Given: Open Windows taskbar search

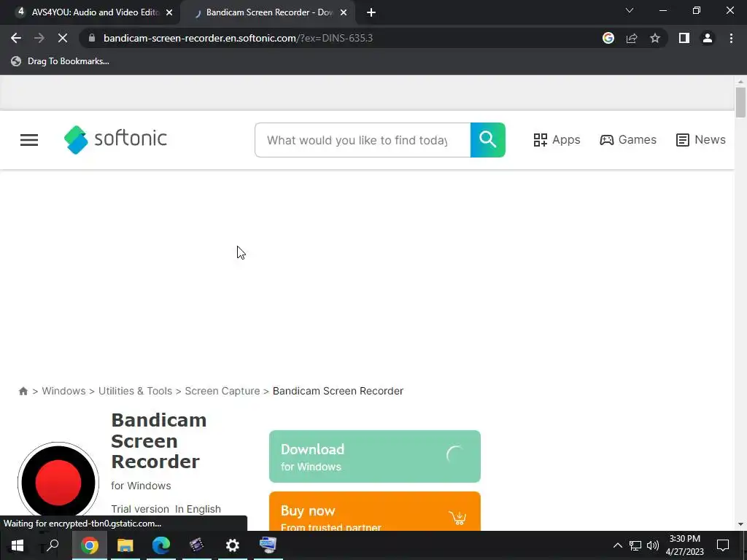Looking at the screenshot, I should pyautogui.click(x=53, y=545).
